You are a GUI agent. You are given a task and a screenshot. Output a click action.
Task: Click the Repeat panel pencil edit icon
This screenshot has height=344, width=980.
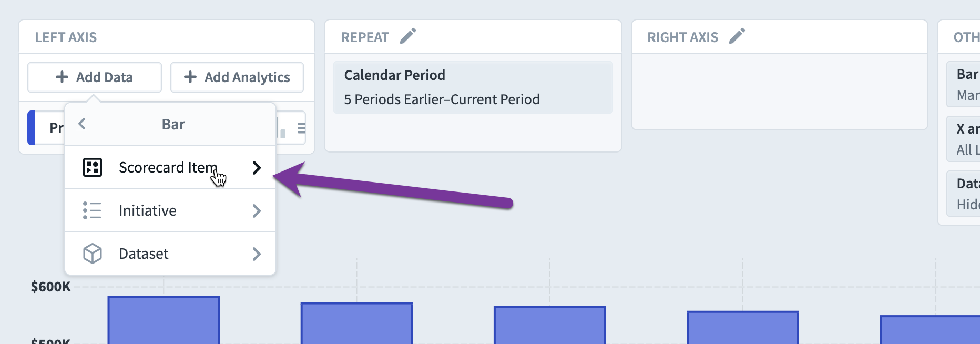(408, 36)
